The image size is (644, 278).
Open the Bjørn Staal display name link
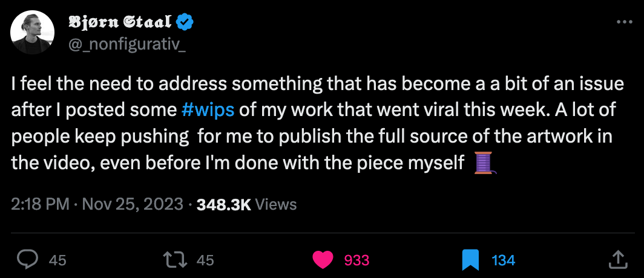[x=120, y=23]
